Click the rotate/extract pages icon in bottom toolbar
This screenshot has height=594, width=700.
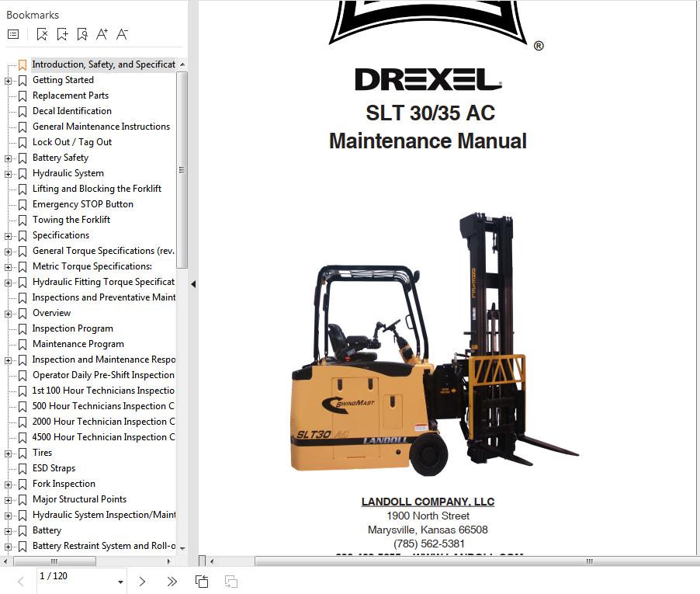pyautogui.click(x=202, y=582)
